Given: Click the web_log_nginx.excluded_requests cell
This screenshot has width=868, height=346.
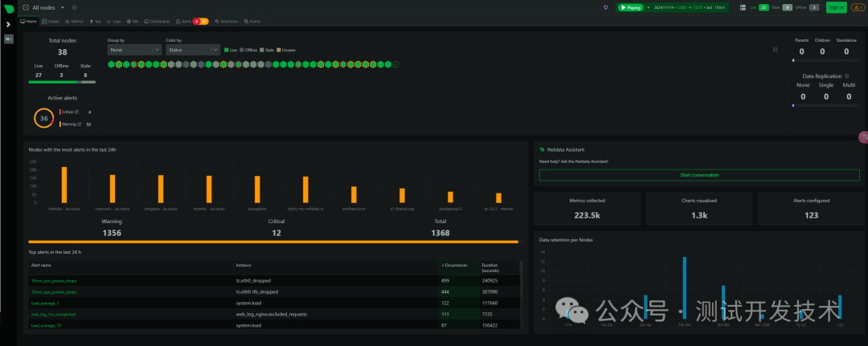Looking at the screenshot, I should [x=272, y=314].
